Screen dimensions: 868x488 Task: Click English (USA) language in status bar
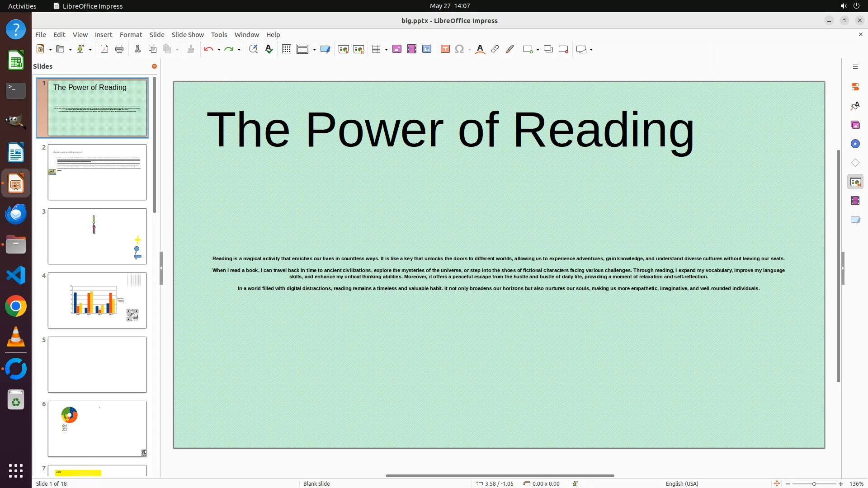pos(682,483)
